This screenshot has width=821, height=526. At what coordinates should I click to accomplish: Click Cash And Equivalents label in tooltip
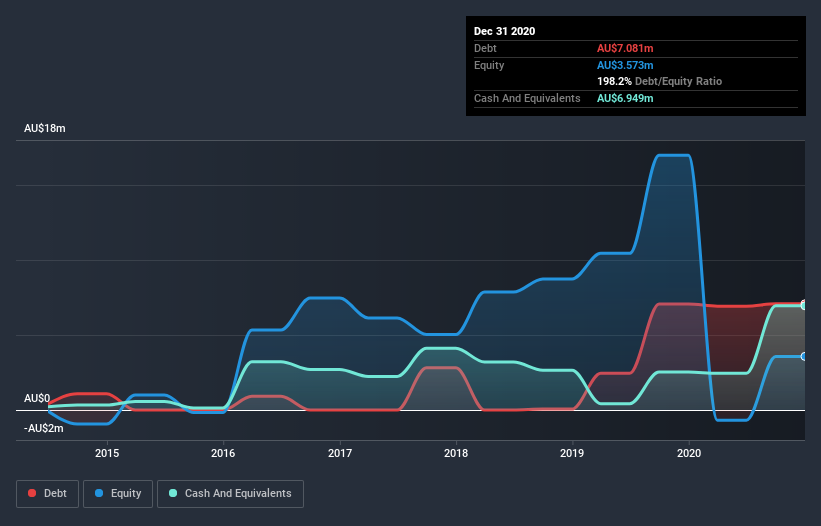pyautogui.click(x=527, y=98)
